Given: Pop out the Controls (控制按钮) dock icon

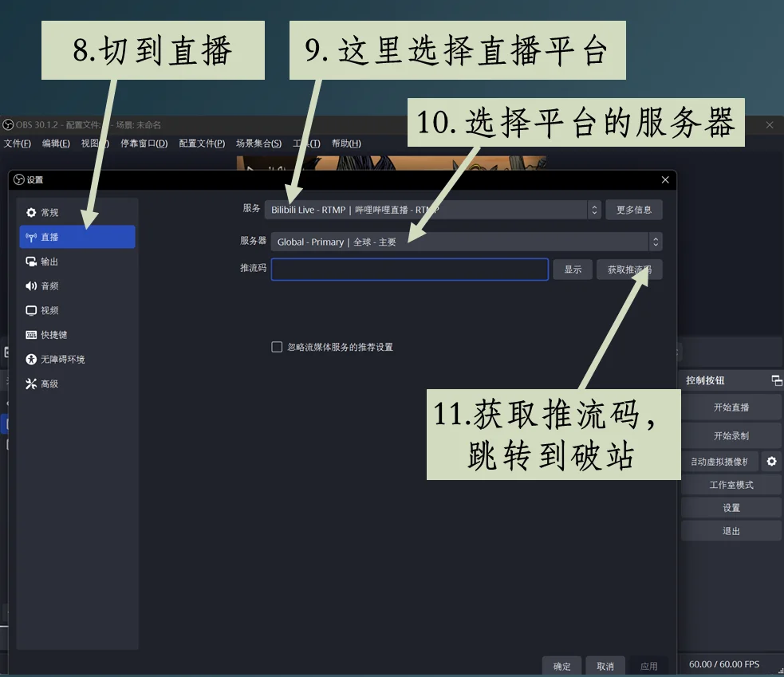Looking at the screenshot, I should pyautogui.click(x=776, y=381).
